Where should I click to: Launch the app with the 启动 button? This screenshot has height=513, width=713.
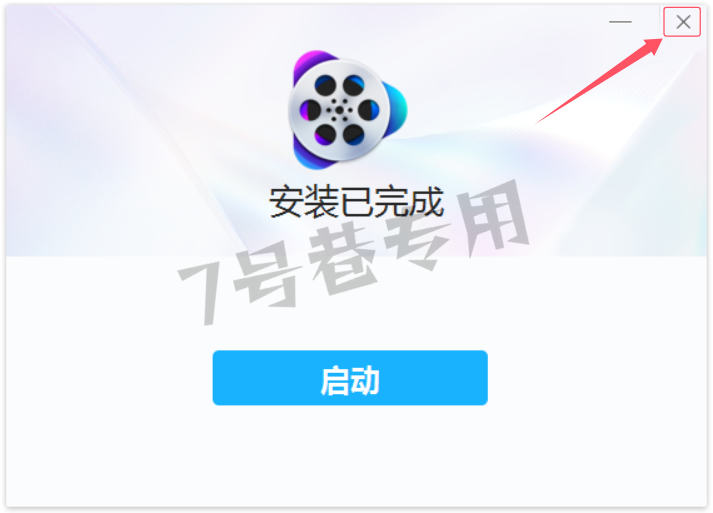350,377
